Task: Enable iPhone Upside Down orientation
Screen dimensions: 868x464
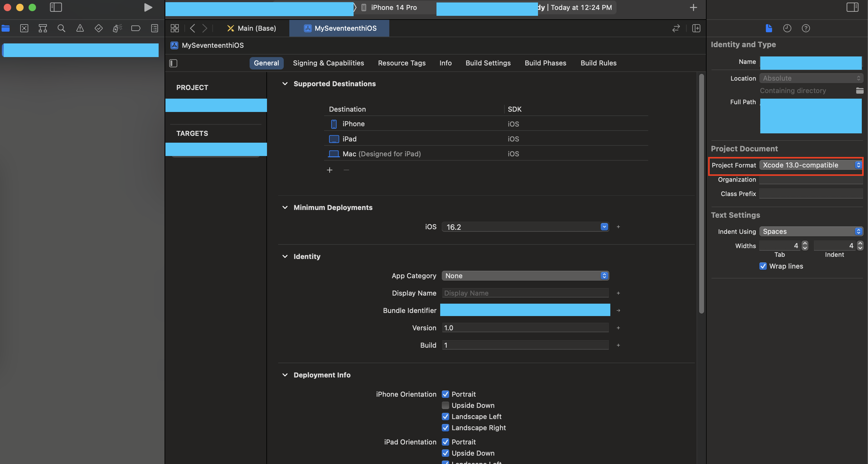Action: point(445,405)
